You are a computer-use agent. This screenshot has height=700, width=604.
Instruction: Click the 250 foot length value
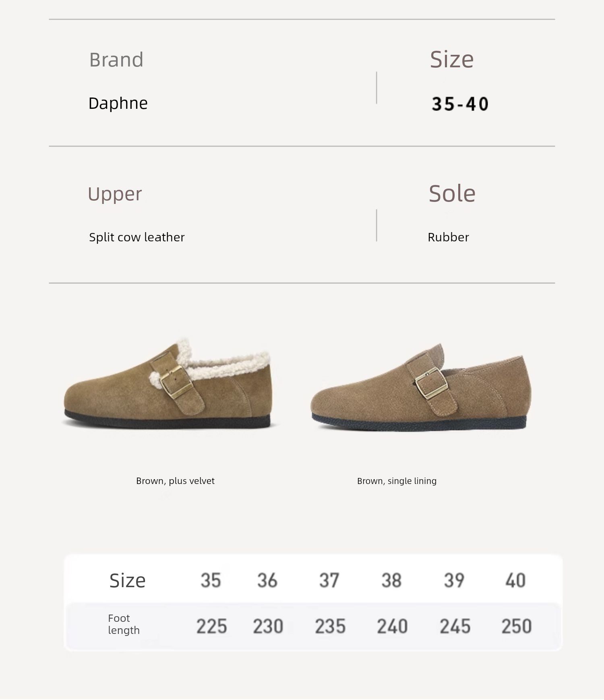[x=517, y=627]
